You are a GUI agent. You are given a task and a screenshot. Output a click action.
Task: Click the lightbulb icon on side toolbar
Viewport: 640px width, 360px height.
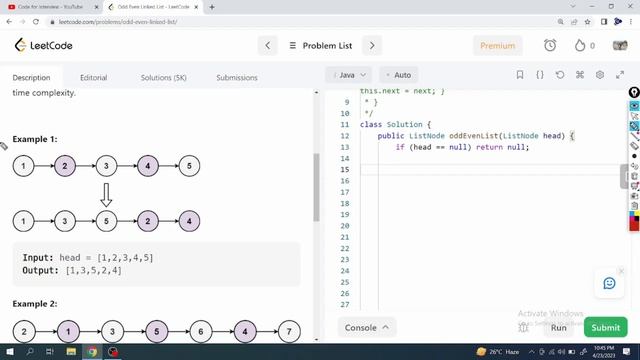pos(634,93)
